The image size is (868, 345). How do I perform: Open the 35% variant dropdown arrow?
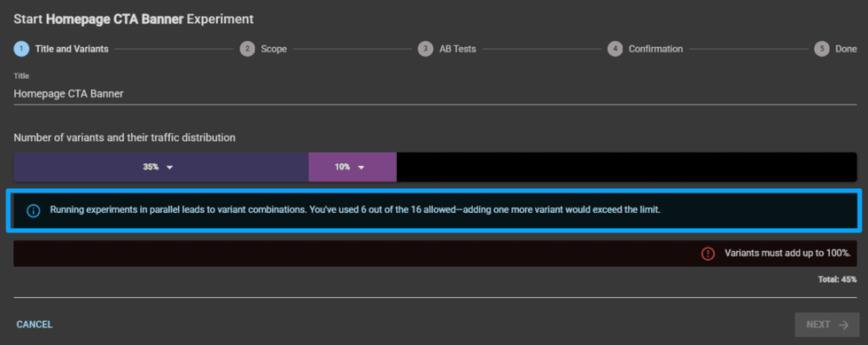(x=170, y=168)
